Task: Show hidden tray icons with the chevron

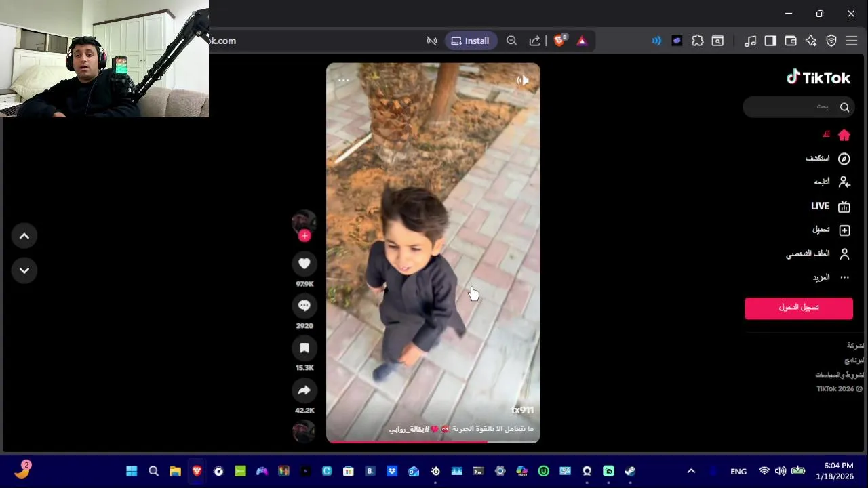Action: [691, 471]
